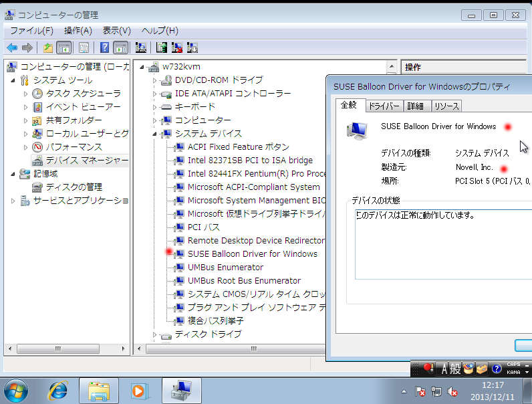The image size is (532, 404).
Task: Click the IME help question-mark icon
Action: point(497,369)
